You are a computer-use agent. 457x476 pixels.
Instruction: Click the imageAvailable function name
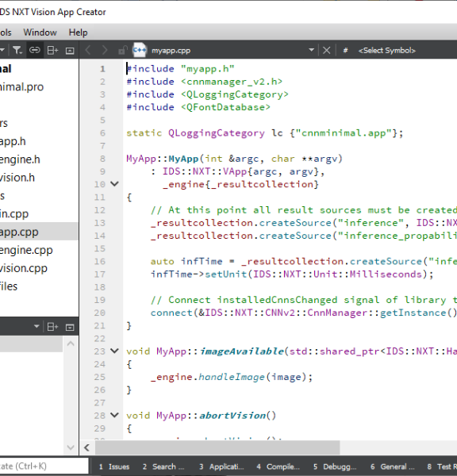pyautogui.click(x=241, y=351)
